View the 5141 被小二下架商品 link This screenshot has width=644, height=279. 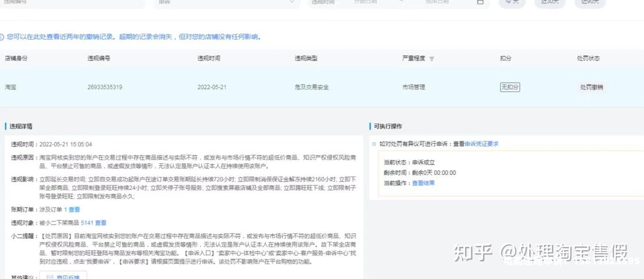[93, 223]
